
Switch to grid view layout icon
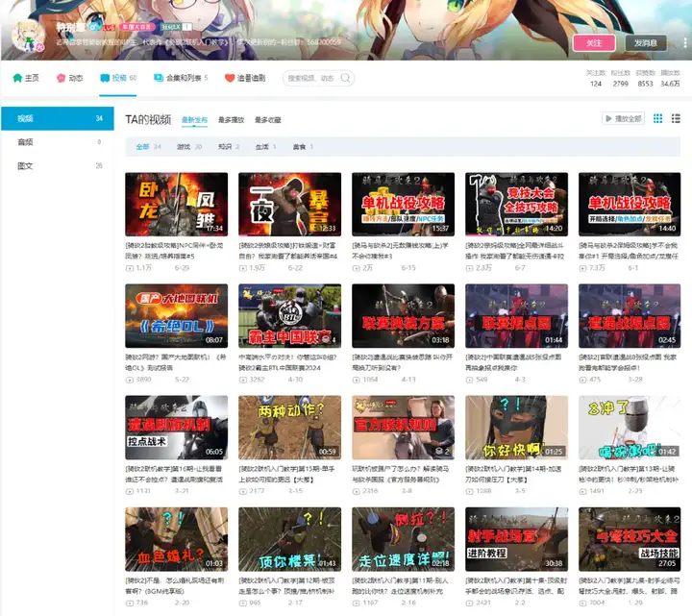click(657, 118)
